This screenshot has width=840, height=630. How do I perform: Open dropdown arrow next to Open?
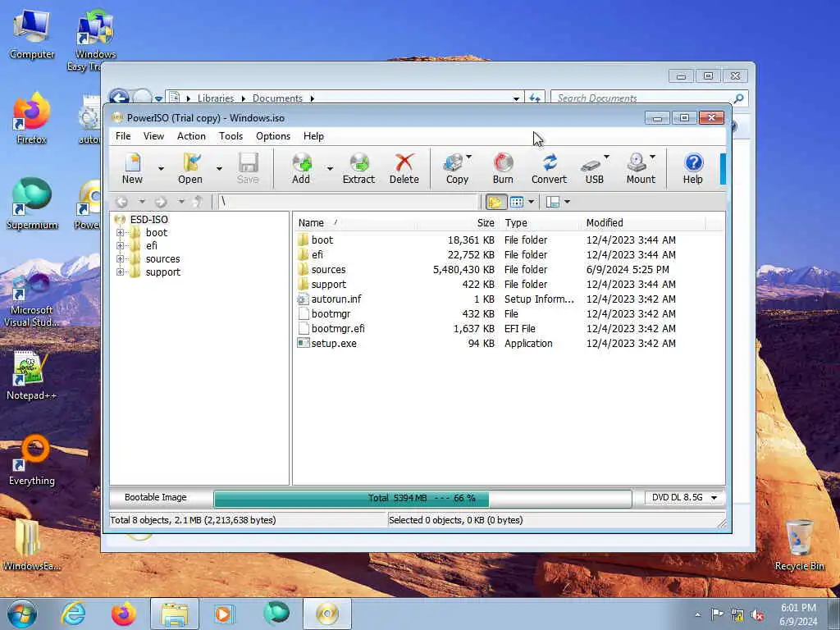(x=219, y=169)
